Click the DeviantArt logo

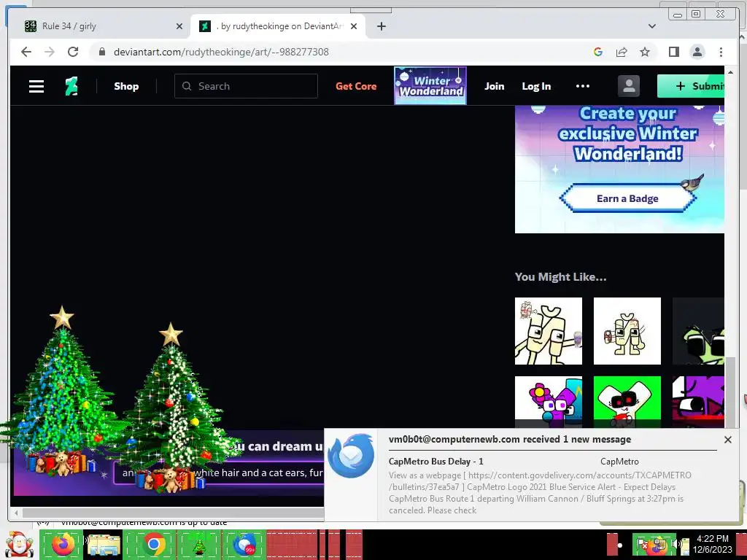click(x=71, y=86)
